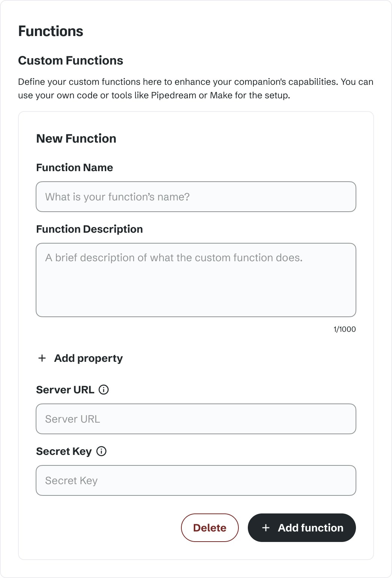The height and width of the screenshot is (578, 392).
Task: Click inside the Server URL field
Action: pyautogui.click(x=196, y=419)
